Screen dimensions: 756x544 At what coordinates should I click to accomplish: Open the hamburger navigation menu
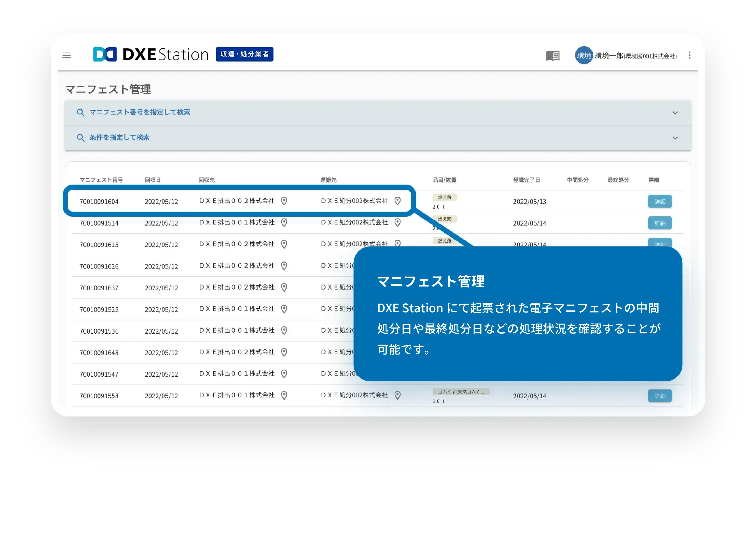pyautogui.click(x=67, y=55)
